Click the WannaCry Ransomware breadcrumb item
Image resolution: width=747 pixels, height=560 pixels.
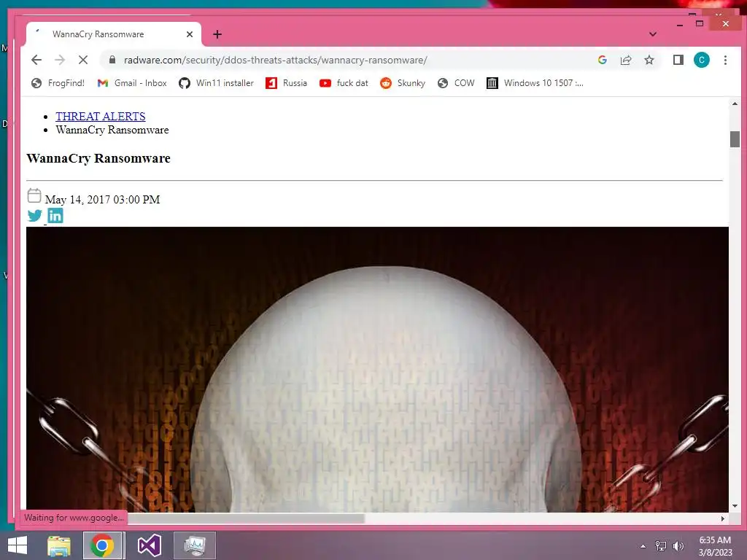(x=112, y=130)
